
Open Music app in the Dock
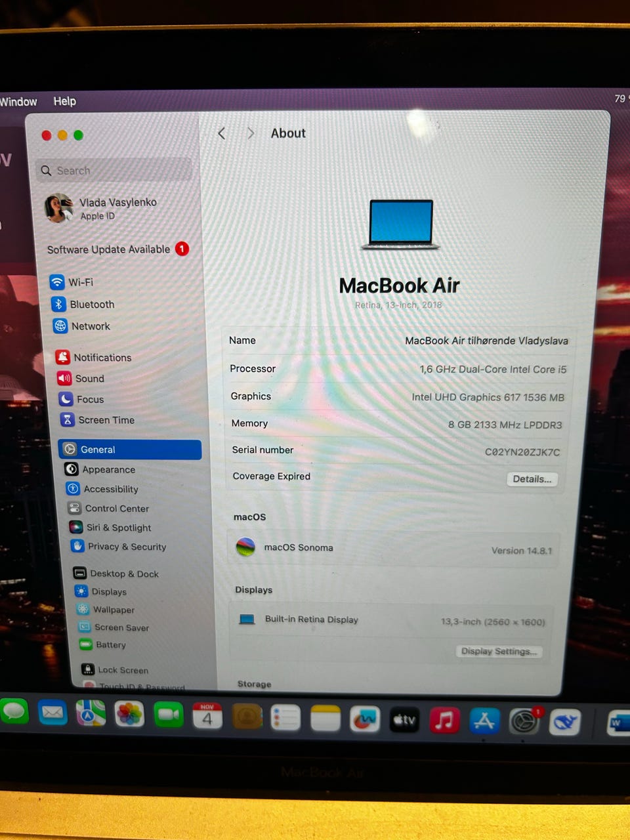point(444,721)
